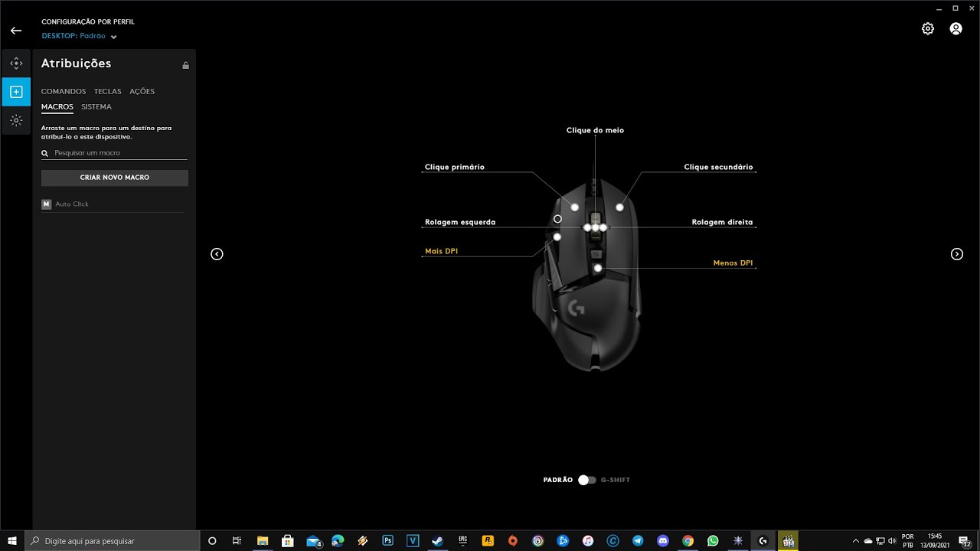The height and width of the screenshot is (551, 980).
Task: Open the Windows Start menu
Action: coord(12,541)
